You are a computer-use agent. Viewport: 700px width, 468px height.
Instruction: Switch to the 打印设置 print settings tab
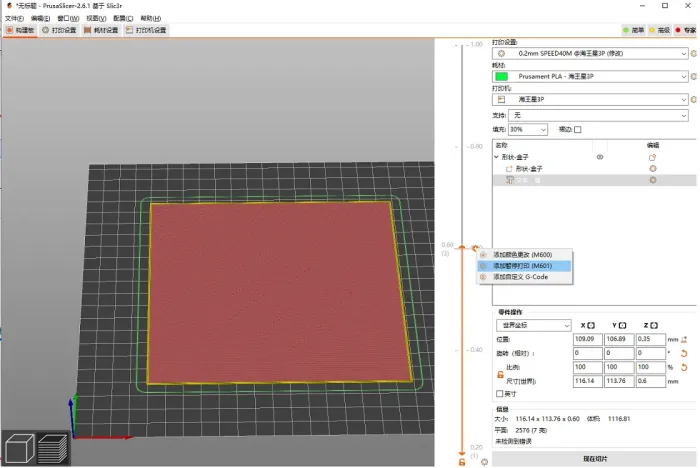click(59, 30)
